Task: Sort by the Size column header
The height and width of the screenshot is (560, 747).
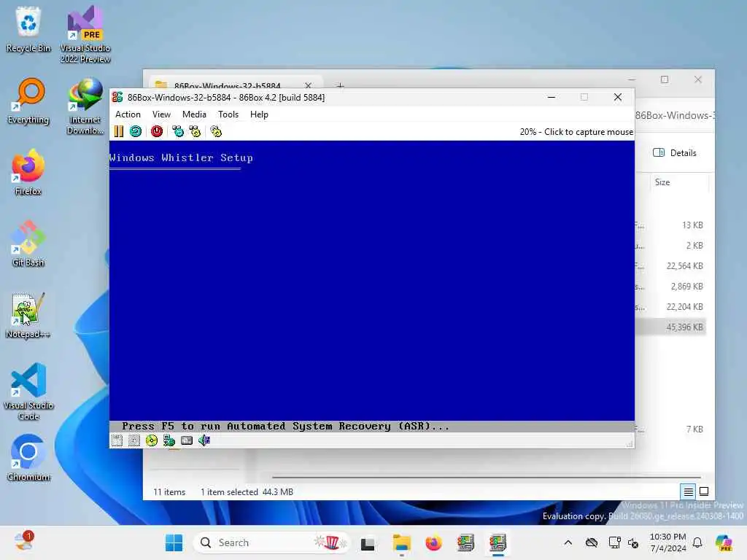Action: (662, 182)
